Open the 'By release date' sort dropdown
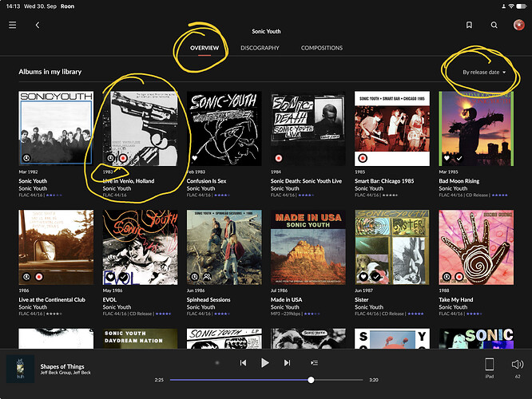Viewport: 532px width, 399px height. coord(484,72)
